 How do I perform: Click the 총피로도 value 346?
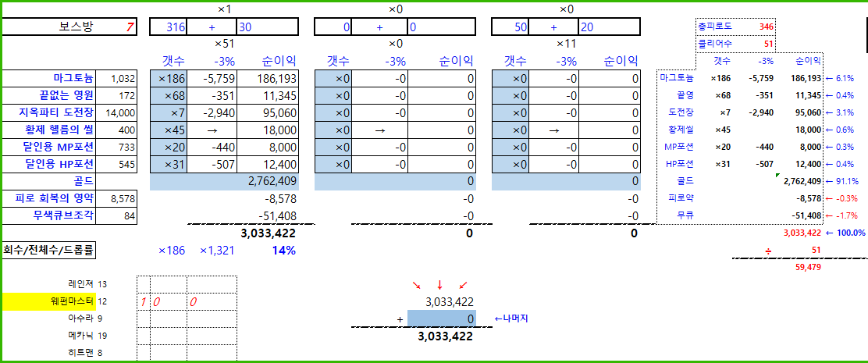point(766,27)
